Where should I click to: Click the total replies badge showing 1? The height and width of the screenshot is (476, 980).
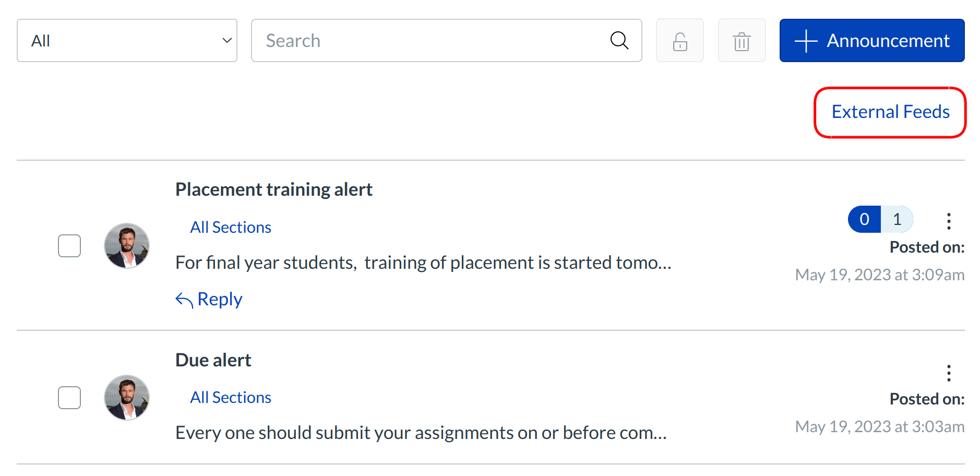click(897, 219)
